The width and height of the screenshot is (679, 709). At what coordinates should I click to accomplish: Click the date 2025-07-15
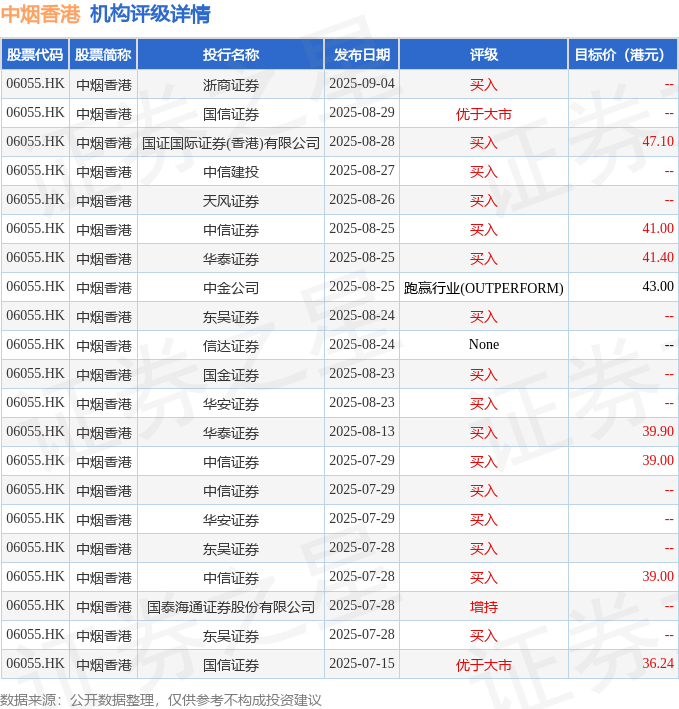click(362, 663)
